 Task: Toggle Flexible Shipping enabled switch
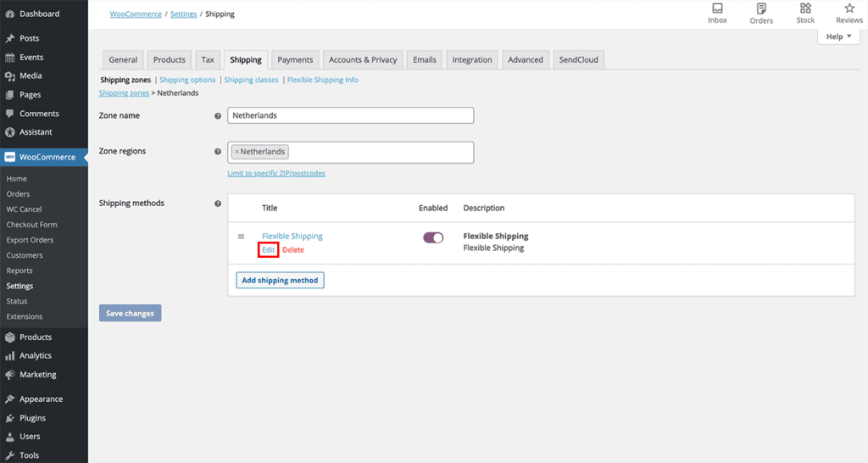pyautogui.click(x=433, y=237)
